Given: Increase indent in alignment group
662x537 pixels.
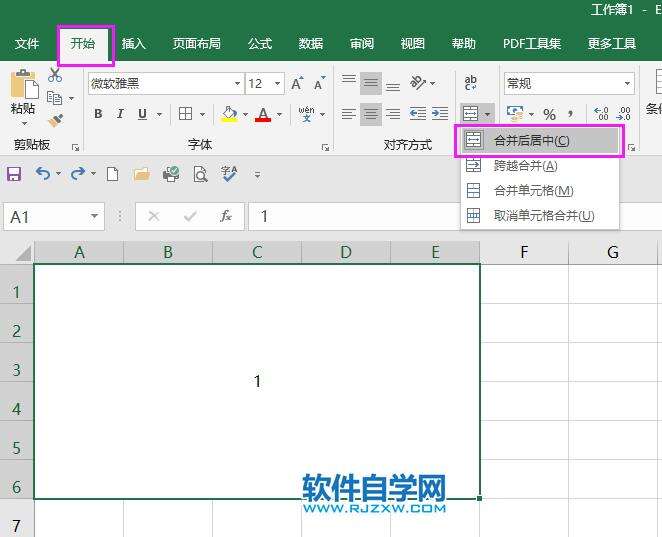Looking at the screenshot, I should coord(440,114).
